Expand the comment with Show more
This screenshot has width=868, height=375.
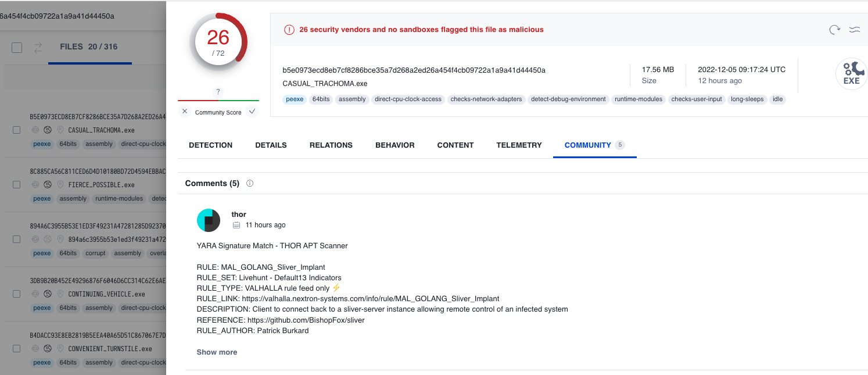point(217,352)
